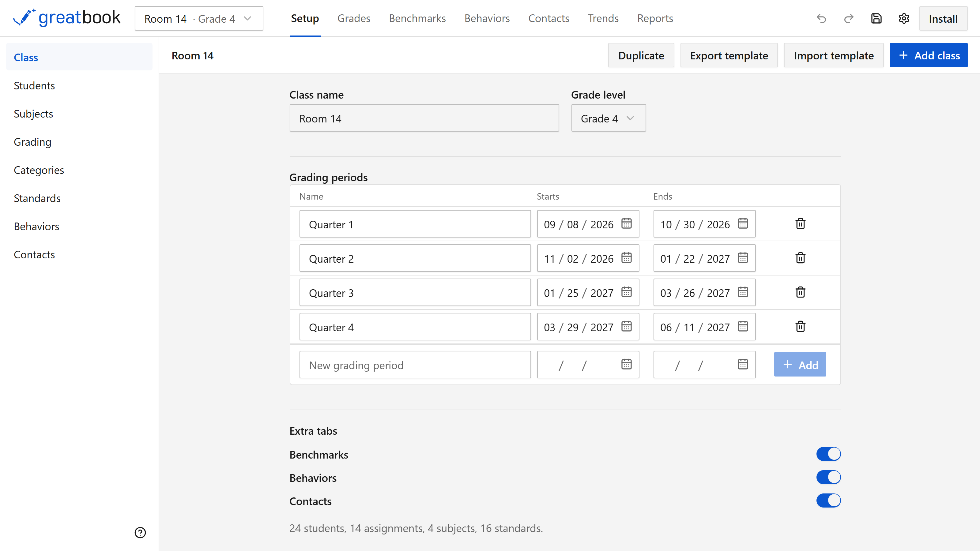
Task: Open the Room 14 Grade 4 class selector
Action: 199,19
